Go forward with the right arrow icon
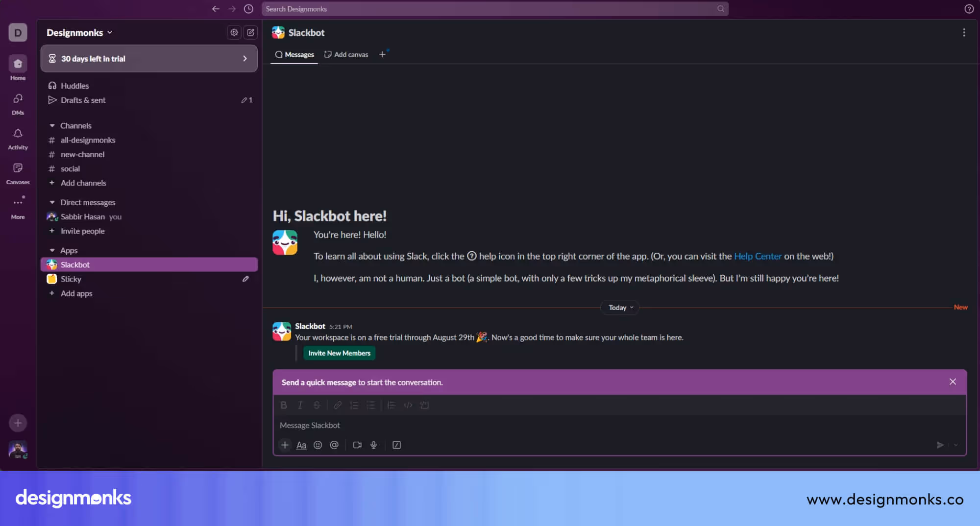The height and width of the screenshot is (526, 980). pos(232,9)
